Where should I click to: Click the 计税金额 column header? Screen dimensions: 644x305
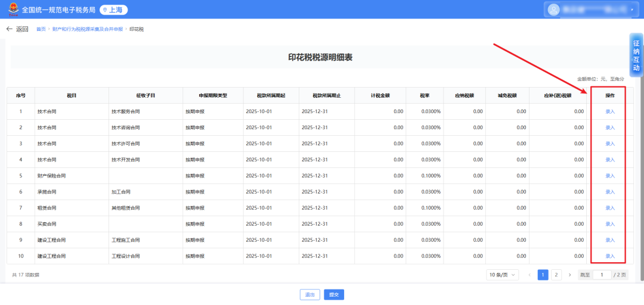pos(380,95)
